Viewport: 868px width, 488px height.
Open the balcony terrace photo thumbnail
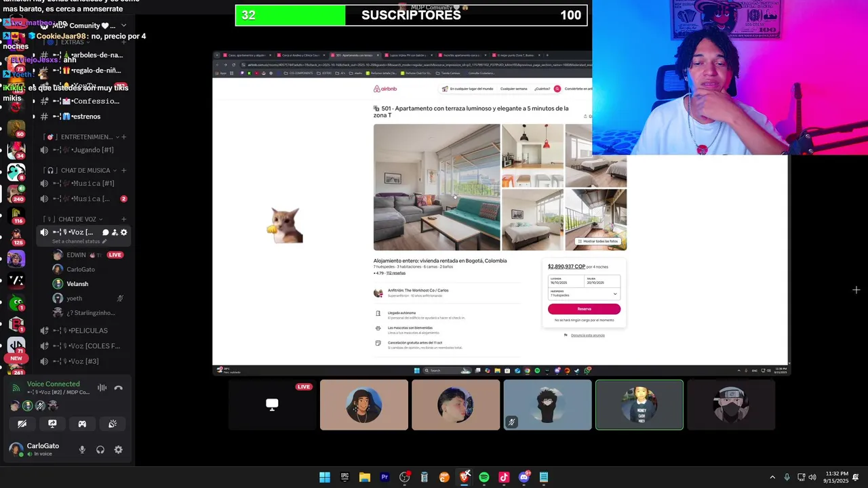596,220
